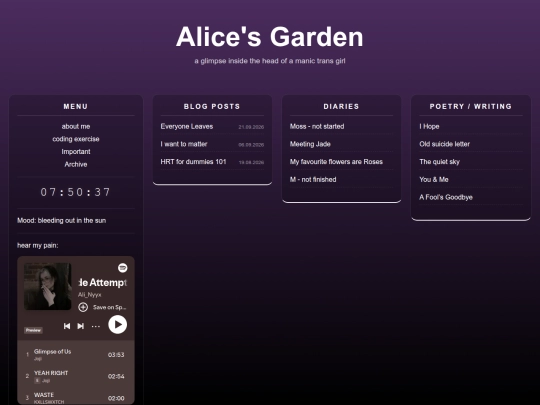540x405 pixels.
Task: Click the 'Save on Sp...' label
Action: pyautogui.click(x=109, y=307)
